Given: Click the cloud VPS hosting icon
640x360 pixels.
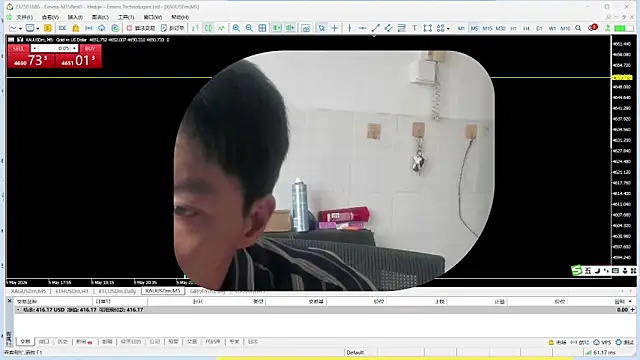Looking at the screenshot, I should (102, 28).
